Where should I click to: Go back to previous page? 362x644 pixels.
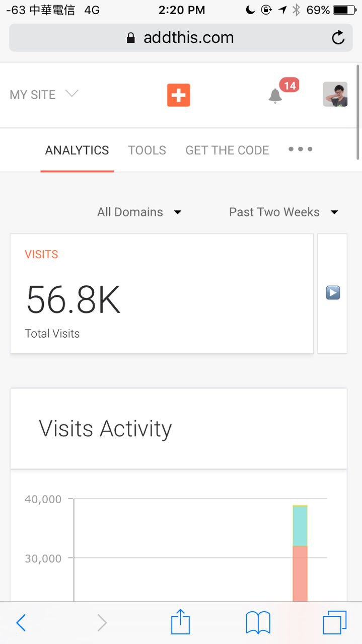pyautogui.click(x=21, y=623)
